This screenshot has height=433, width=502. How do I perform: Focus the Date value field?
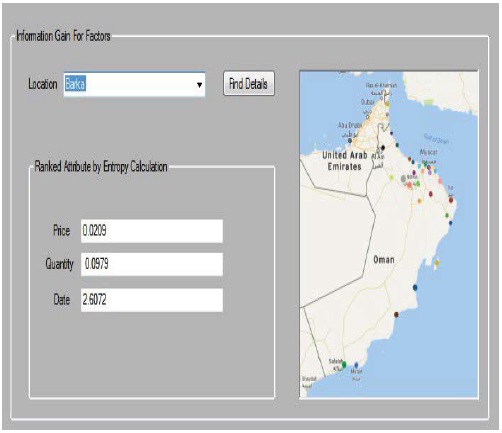(x=152, y=300)
